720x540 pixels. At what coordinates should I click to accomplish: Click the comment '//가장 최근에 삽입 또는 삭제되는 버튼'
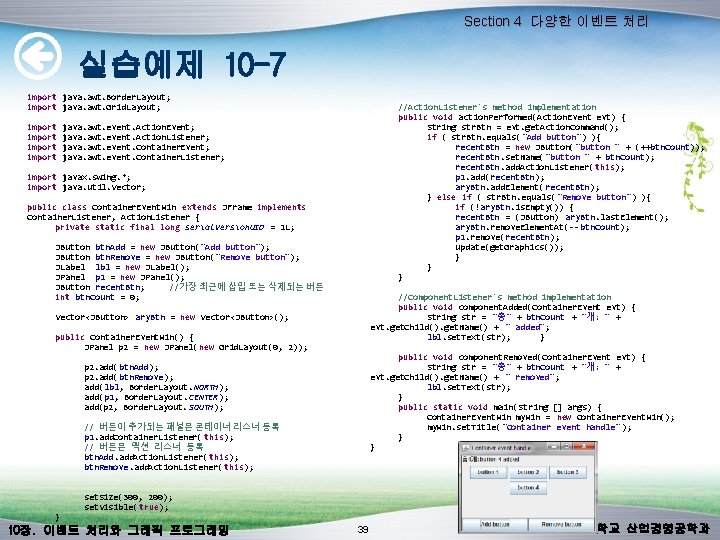click(x=246, y=287)
